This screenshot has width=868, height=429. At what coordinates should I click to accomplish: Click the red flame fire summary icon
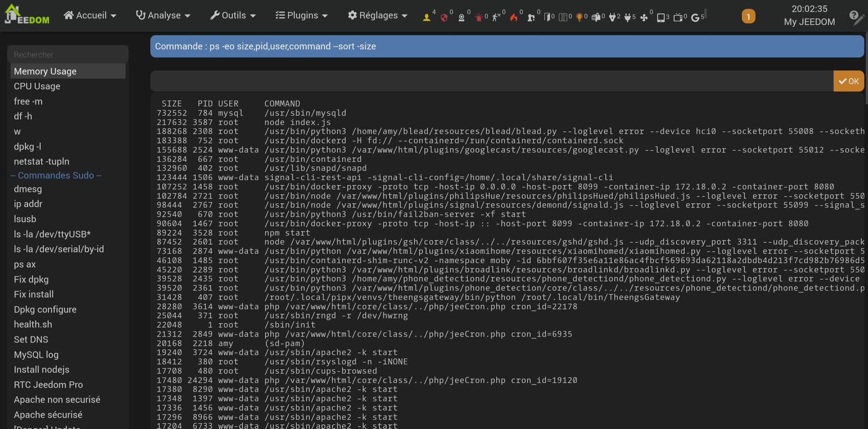tap(514, 17)
